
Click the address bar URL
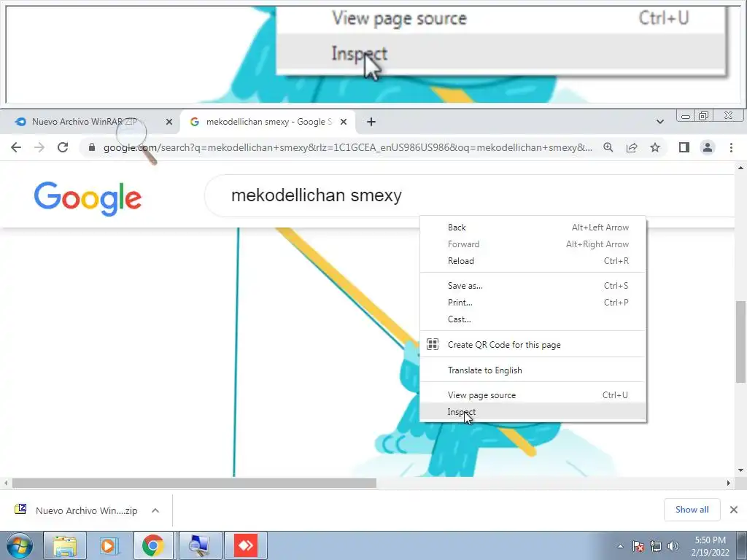(x=348, y=147)
